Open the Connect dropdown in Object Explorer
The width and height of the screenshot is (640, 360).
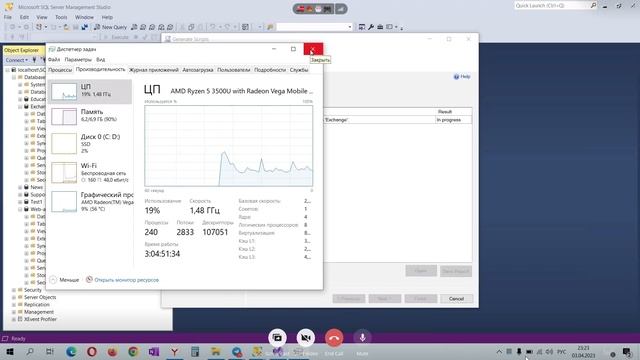[x=16, y=60]
